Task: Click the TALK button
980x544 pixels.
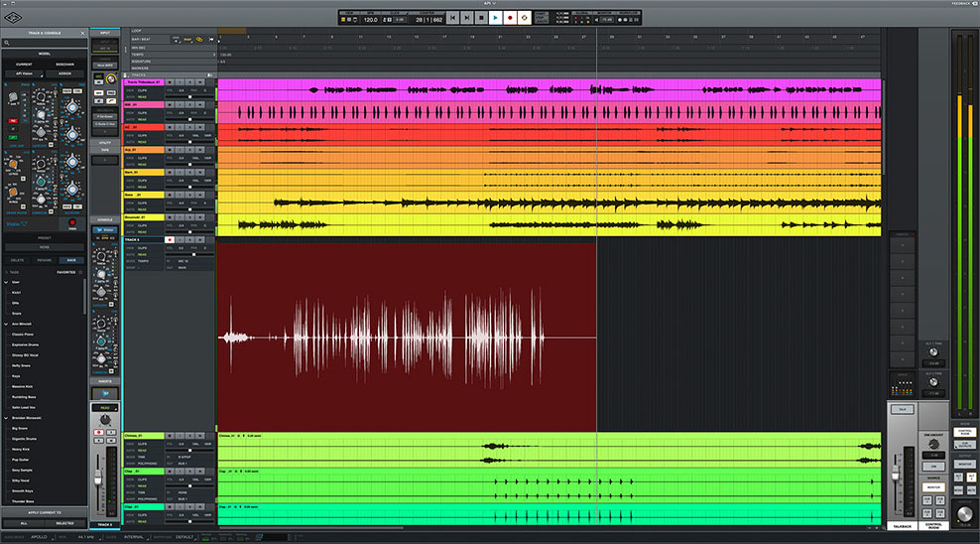Action: pos(902,409)
